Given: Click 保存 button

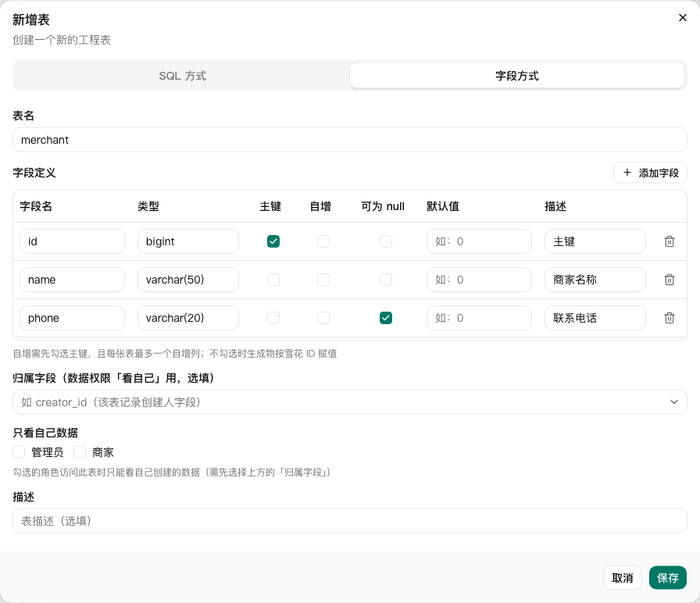Looking at the screenshot, I should [x=667, y=578].
